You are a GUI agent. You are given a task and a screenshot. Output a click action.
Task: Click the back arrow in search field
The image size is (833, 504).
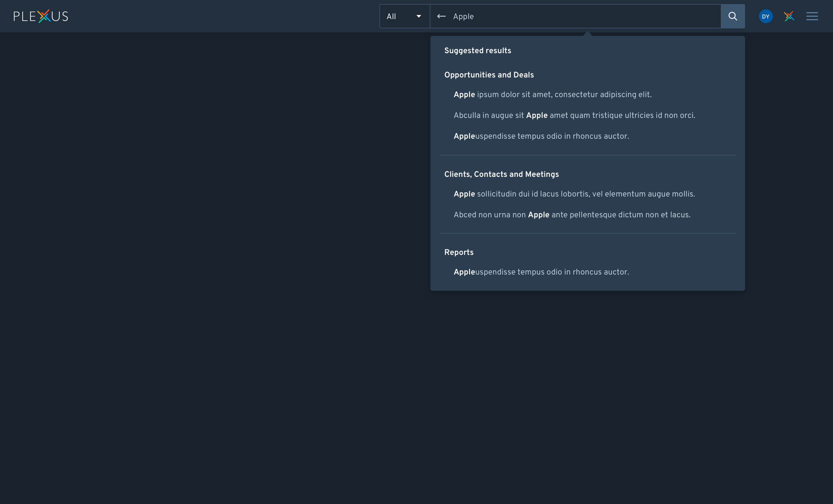441,16
